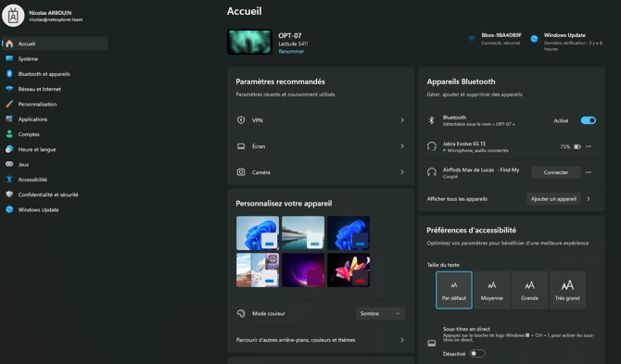Click the Accessibilité figure icon
The width and height of the screenshot is (621, 364).
[x=9, y=180]
